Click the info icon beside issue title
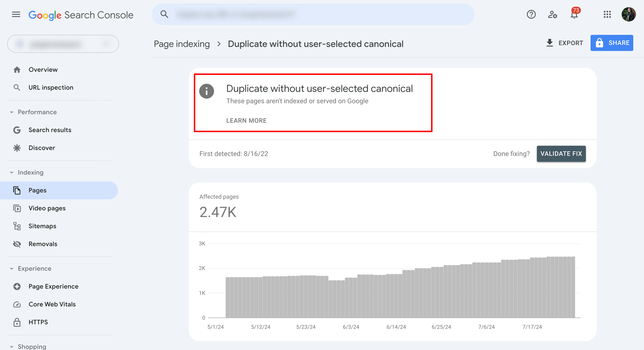The width and height of the screenshot is (644, 350). pos(206,91)
